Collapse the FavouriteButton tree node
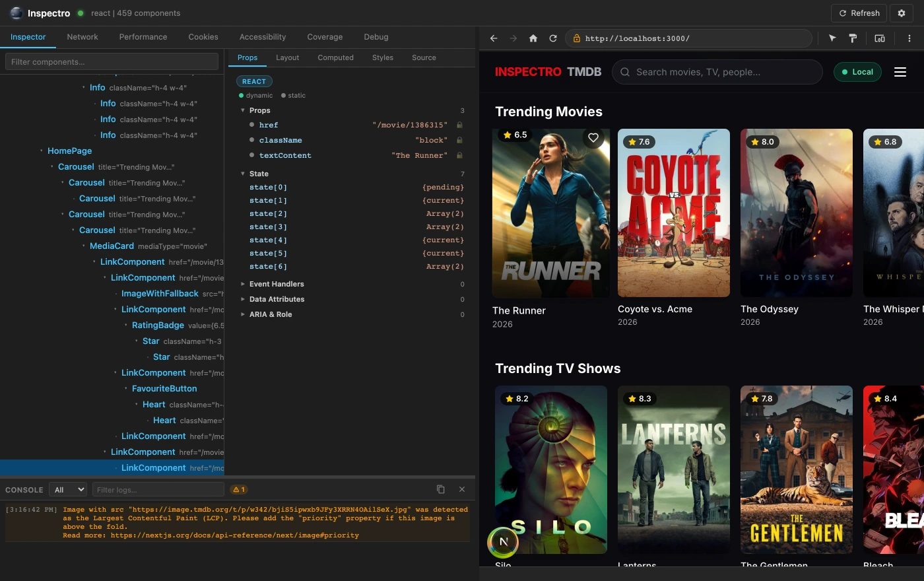The height and width of the screenshot is (581, 924). [126, 389]
